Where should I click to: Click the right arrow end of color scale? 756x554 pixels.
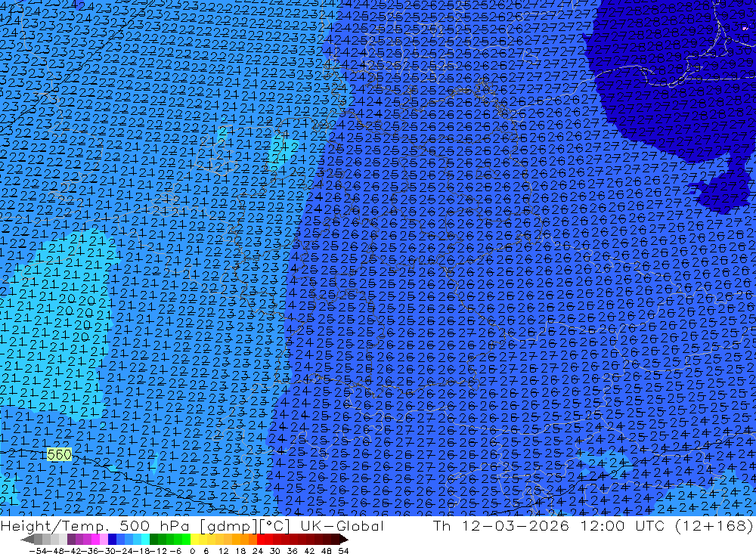pos(344,540)
